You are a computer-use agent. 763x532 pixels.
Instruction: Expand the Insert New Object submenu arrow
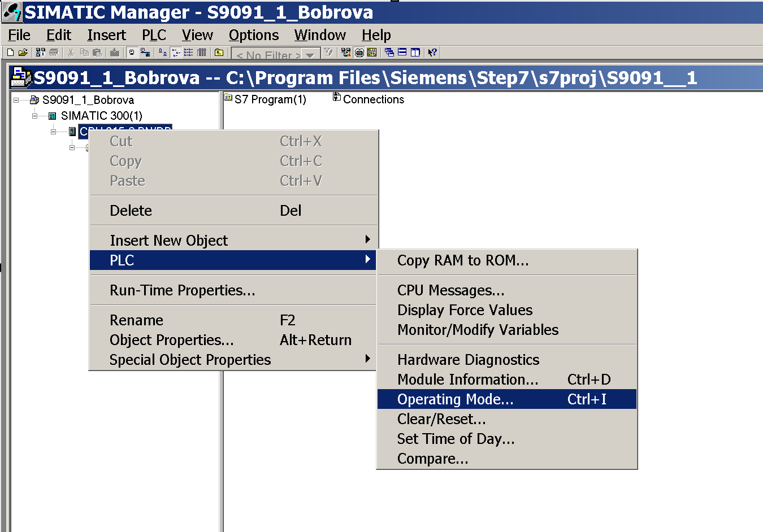[x=367, y=239]
